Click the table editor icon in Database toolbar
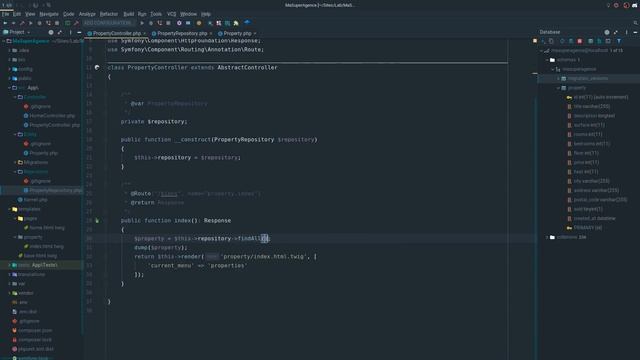The height and width of the screenshot is (360, 640). tap(590, 41)
